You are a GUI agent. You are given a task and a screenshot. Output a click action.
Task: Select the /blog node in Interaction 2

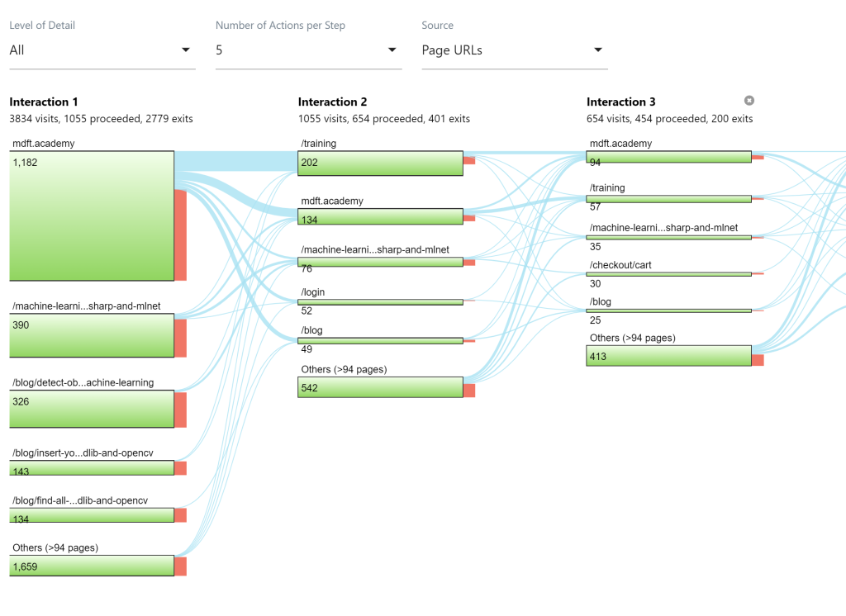pos(379,339)
